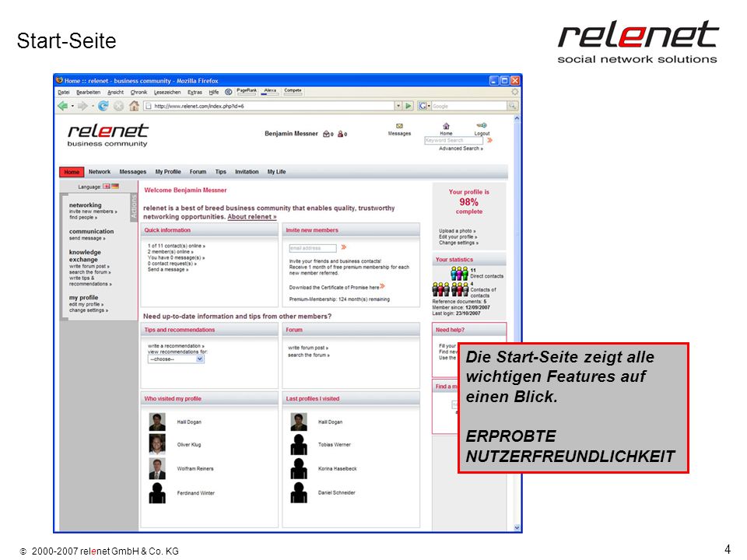
Task: Click the green Go arrow beside address bar
Action: click(409, 106)
